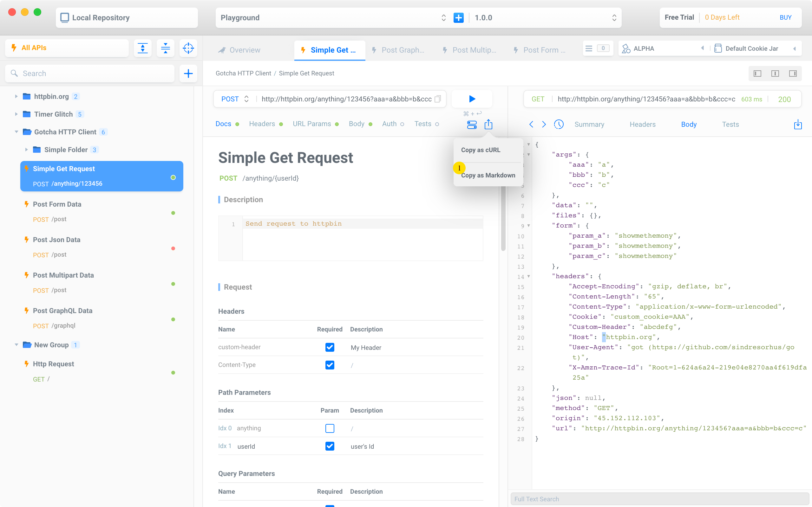Screen dimensions: 812x507
Task: Click the collapse all tree icon
Action: coord(166,48)
